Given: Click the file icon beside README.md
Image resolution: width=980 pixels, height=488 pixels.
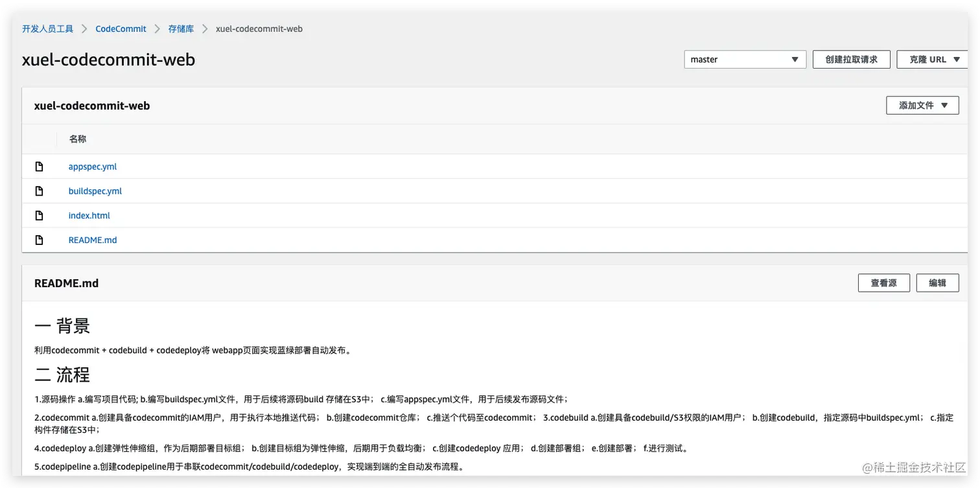Looking at the screenshot, I should 39,240.
